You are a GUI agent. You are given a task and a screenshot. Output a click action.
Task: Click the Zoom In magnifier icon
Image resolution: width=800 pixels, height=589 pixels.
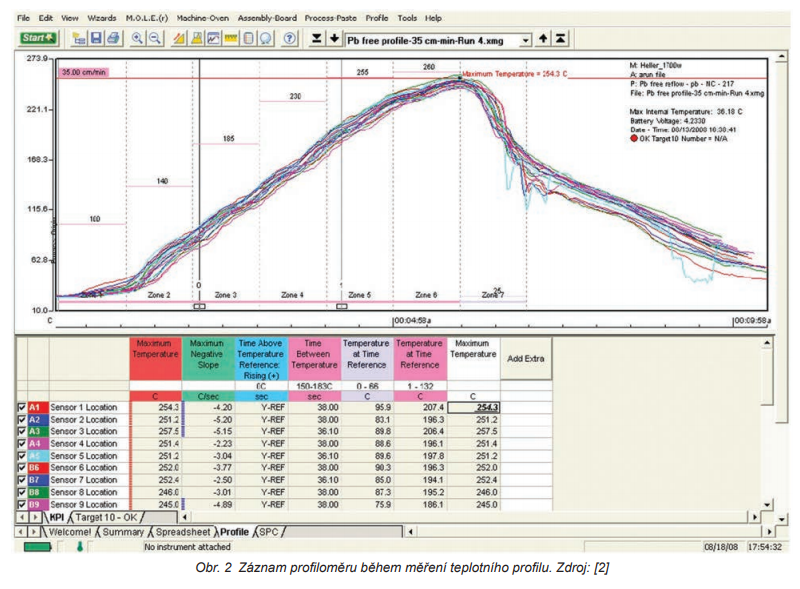point(138,38)
